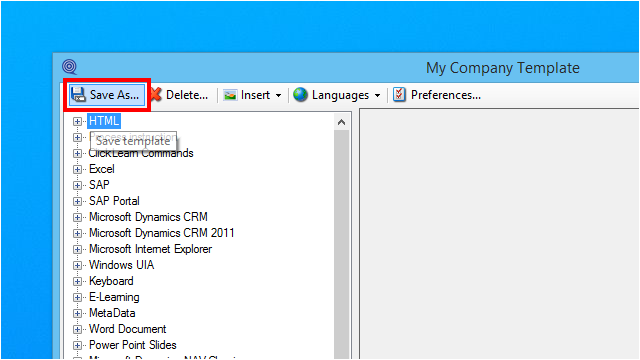The height and width of the screenshot is (360, 640).
Task: Expand the SAP tree node
Action: (77, 185)
